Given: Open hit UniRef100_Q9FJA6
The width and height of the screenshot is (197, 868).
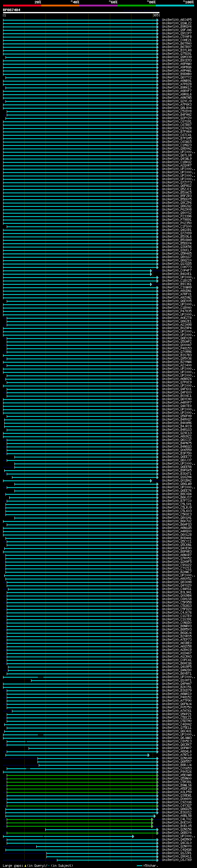Looking at the screenshot, I should 177,30.
